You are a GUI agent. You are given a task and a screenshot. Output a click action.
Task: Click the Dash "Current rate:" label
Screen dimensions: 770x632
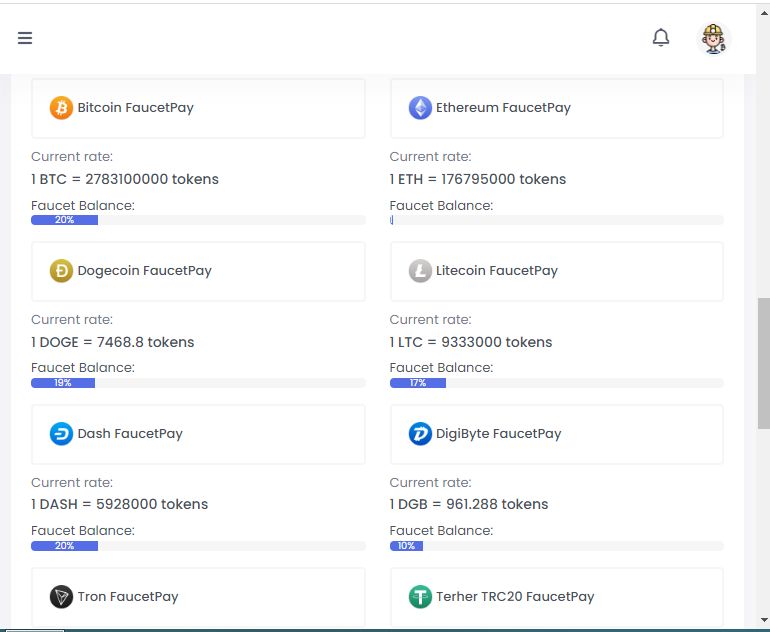coord(72,483)
